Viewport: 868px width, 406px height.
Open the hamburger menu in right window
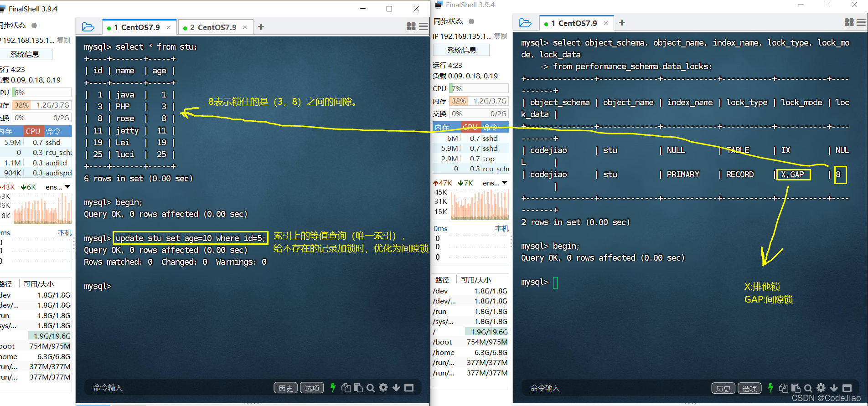click(x=861, y=22)
